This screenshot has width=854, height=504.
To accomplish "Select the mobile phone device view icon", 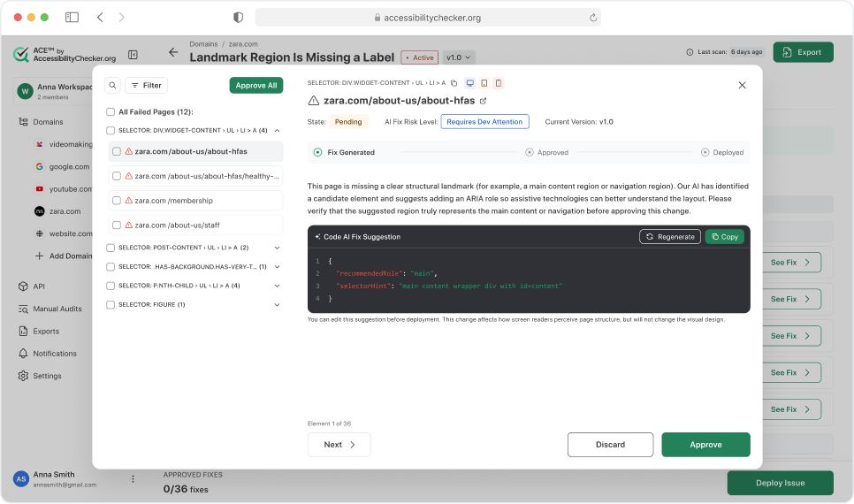I will [x=498, y=83].
